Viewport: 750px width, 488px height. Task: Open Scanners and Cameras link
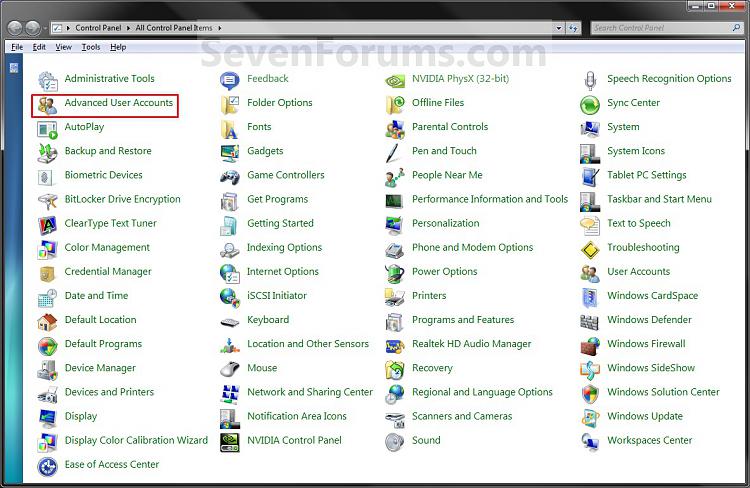(x=462, y=416)
